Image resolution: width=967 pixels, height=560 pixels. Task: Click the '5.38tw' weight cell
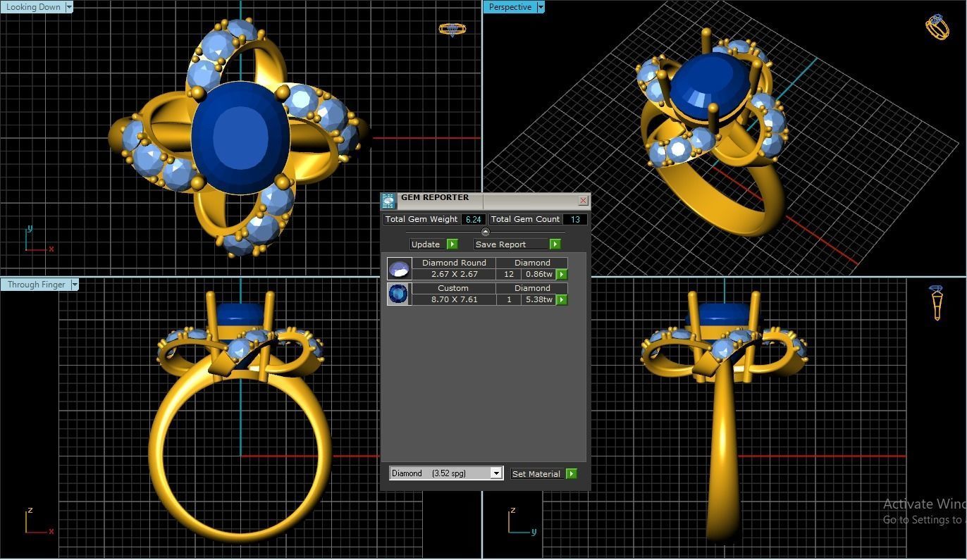coord(539,299)
